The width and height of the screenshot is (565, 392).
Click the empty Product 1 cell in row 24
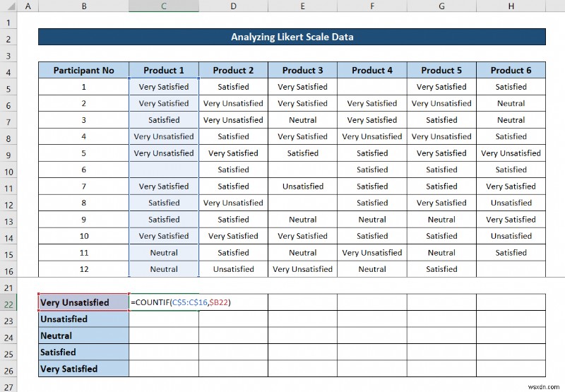coord(164,335)
